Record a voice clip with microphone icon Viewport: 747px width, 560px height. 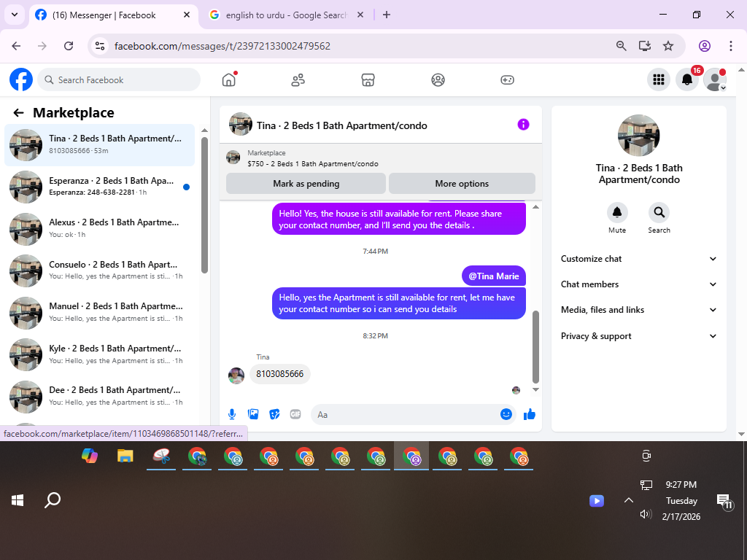232,414
